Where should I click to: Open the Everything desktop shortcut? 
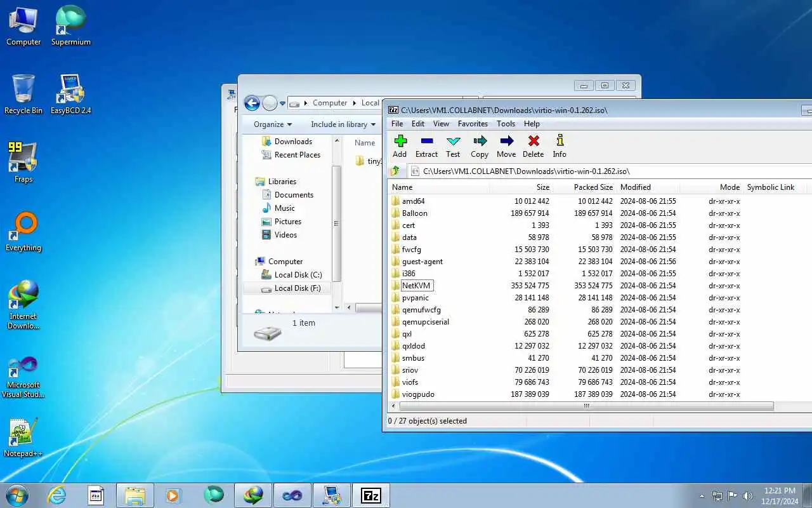(23, 232)
